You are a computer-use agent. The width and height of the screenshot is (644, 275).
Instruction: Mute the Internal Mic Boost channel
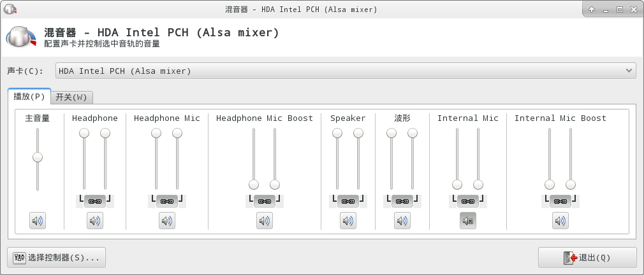[560, 221]
